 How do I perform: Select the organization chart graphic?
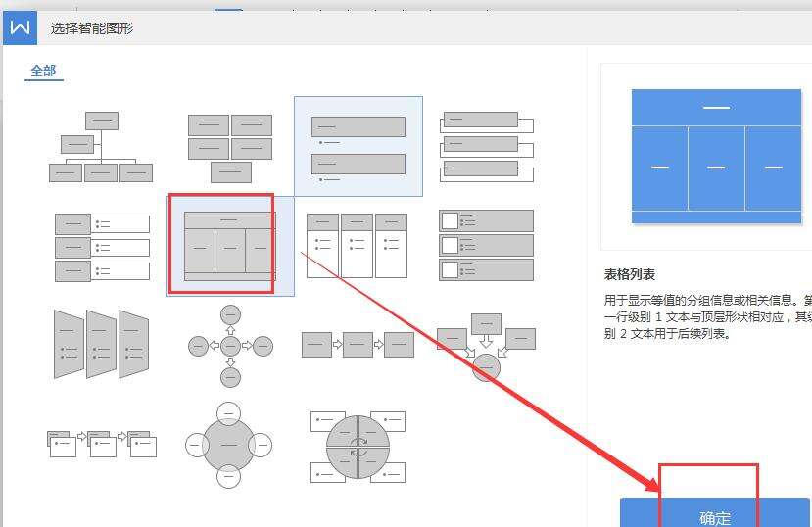(x=101, y=147)
